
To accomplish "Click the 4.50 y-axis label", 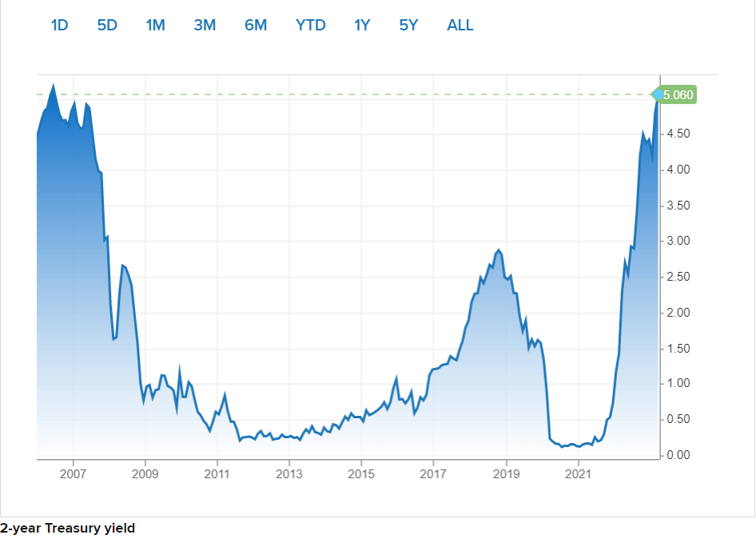I will pyautogui.click(x=678, y=134).
